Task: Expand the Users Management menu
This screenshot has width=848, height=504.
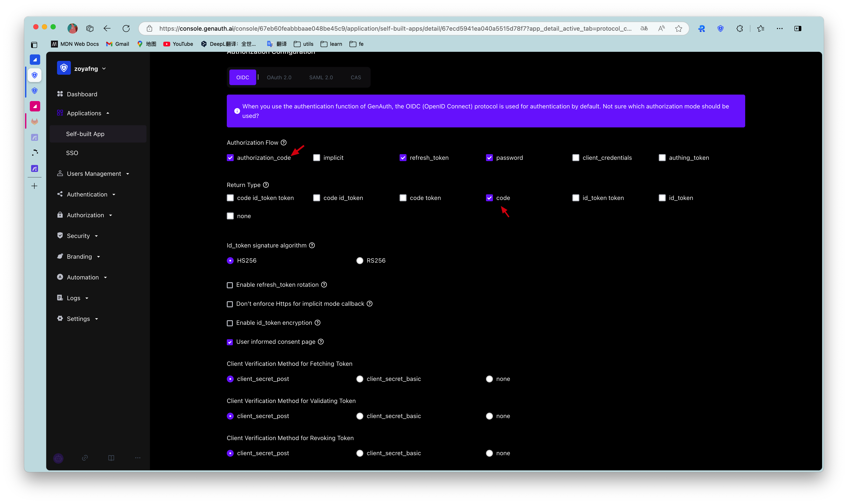Action: click(x=94, y=174)
